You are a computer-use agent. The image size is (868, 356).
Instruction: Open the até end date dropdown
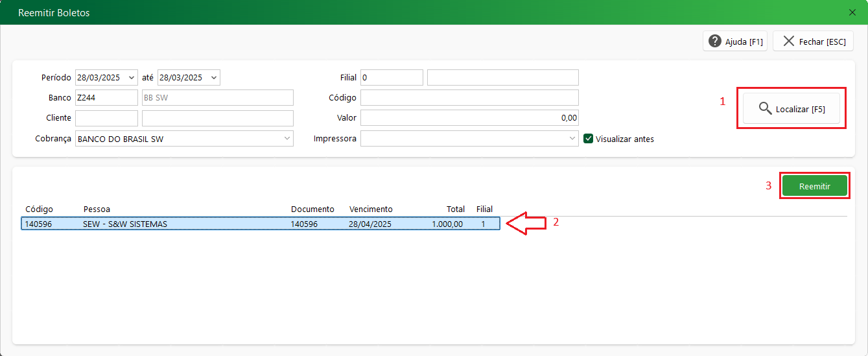click(215, 78)
